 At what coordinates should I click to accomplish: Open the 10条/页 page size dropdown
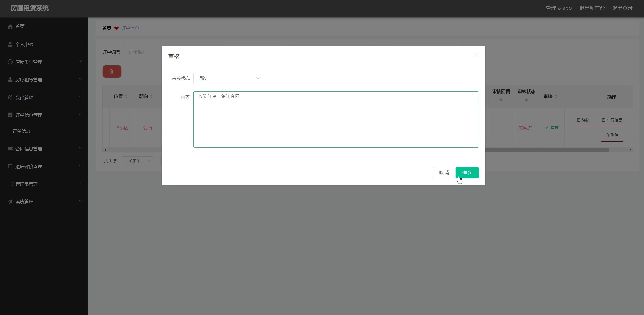click(x=137, y=161)
